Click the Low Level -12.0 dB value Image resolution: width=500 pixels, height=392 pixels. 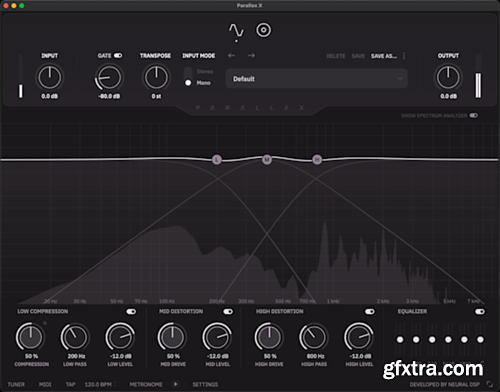tap(121, 356)
